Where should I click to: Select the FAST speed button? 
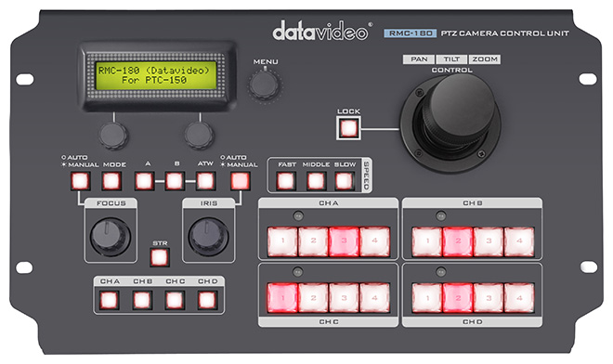pyautogui.click(x=286, y=181)
